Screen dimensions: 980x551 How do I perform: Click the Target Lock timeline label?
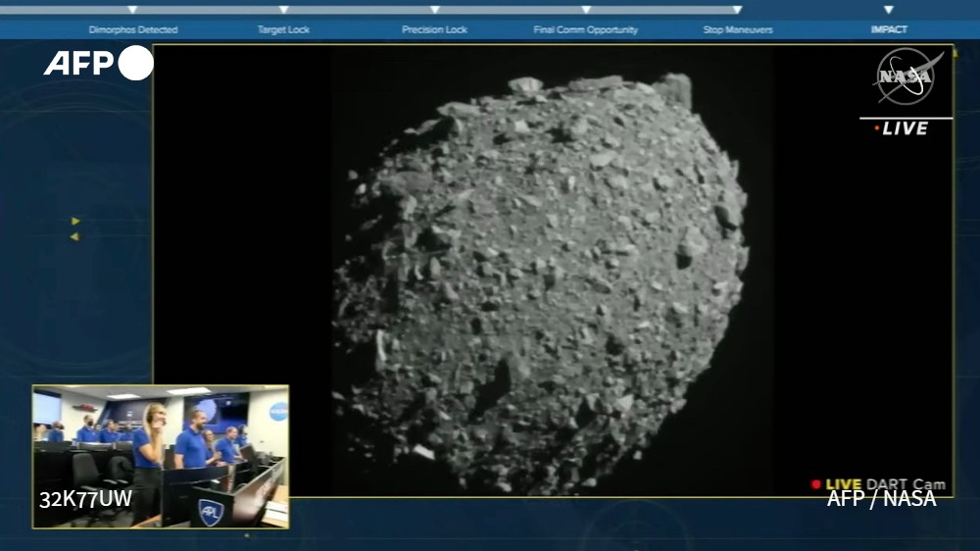[284, 29]
